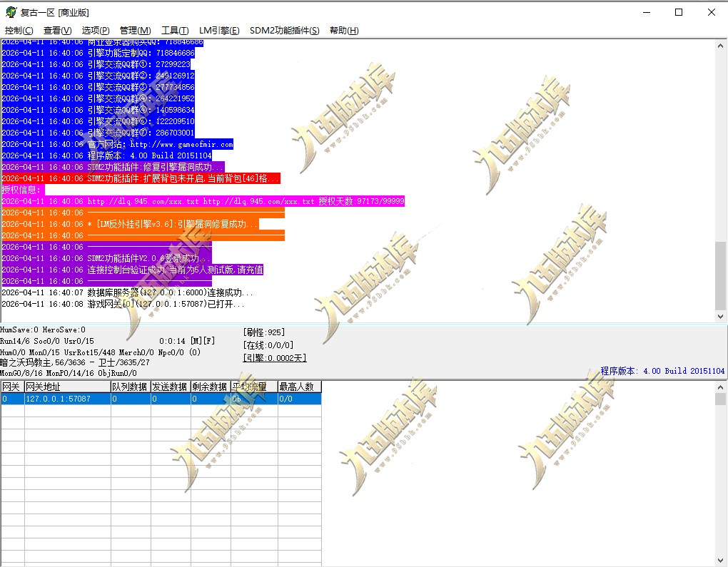Click the [在线:0/0/0] status text

click(268, 345)
